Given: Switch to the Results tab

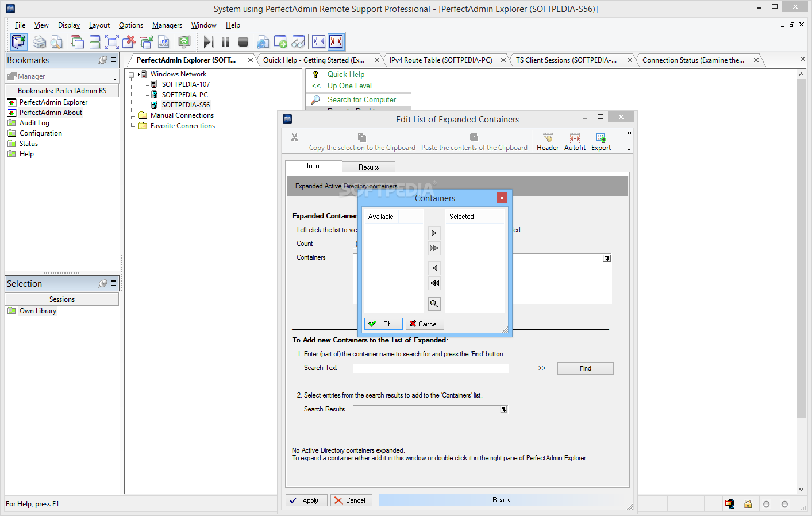Looking at the screenshot, I should coord(369,167).
